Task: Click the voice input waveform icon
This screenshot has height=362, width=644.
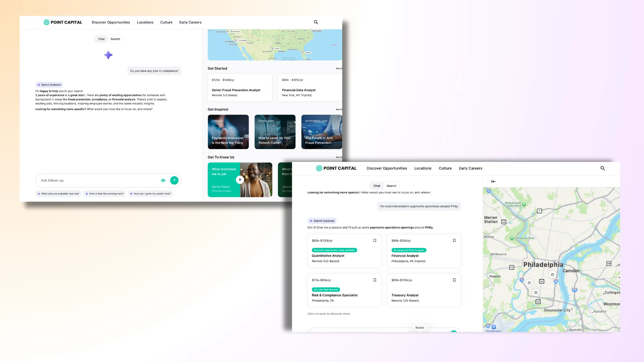Action: point(163,180)
